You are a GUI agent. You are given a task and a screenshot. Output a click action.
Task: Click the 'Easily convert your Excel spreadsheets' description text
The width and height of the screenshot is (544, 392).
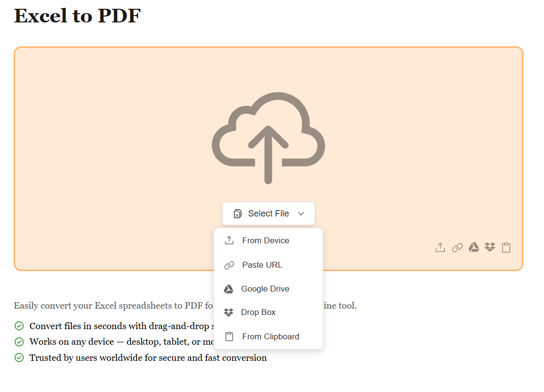[113, 306]
